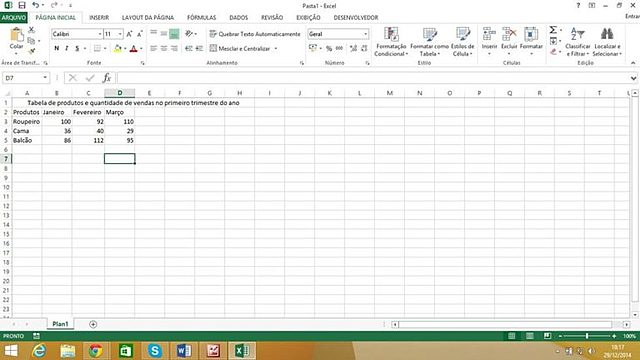Click the increase indent icon
The height and width of the screenshot is (360, 640).
(199, 49)
